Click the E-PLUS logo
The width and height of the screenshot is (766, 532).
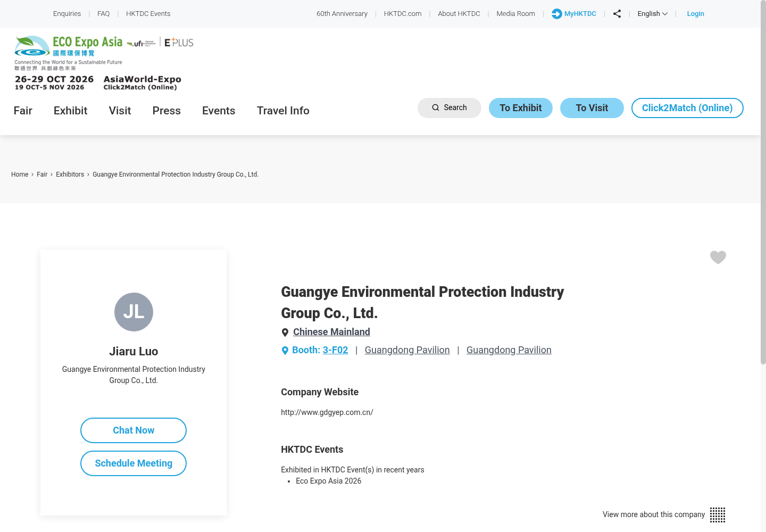click(x=179, y=43)
